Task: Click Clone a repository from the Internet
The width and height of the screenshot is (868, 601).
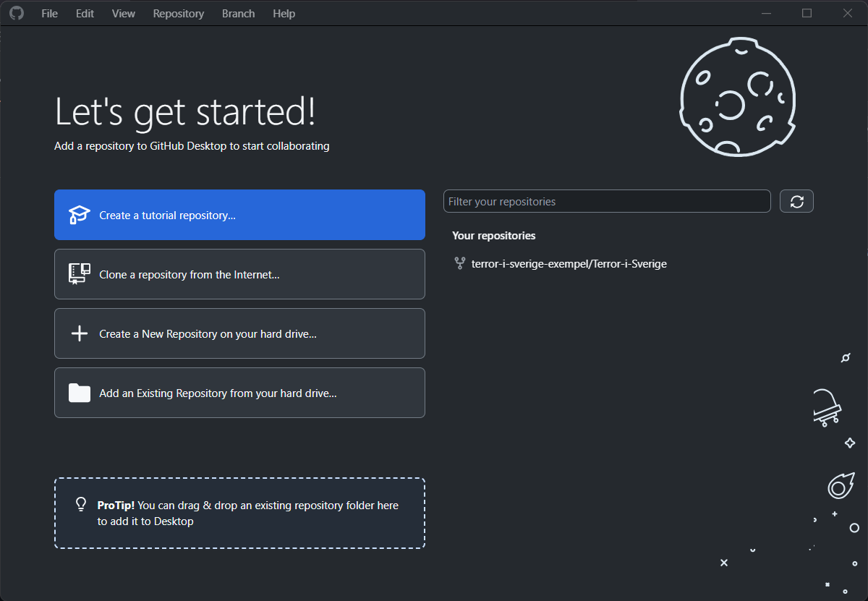Action: pyautogui.click(x=239, y=274)
